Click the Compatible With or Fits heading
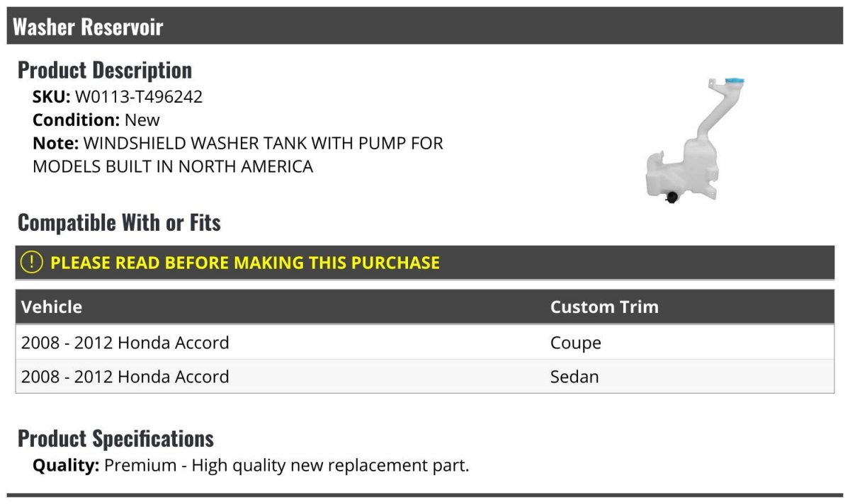The image size is (850, 504). pyautogui.click(x=119, y=223)
